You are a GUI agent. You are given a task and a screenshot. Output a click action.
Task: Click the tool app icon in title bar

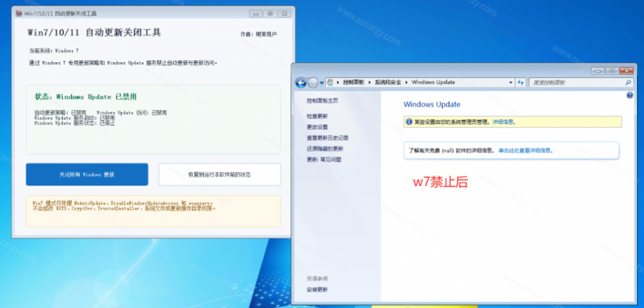click(x=18, y=14)
